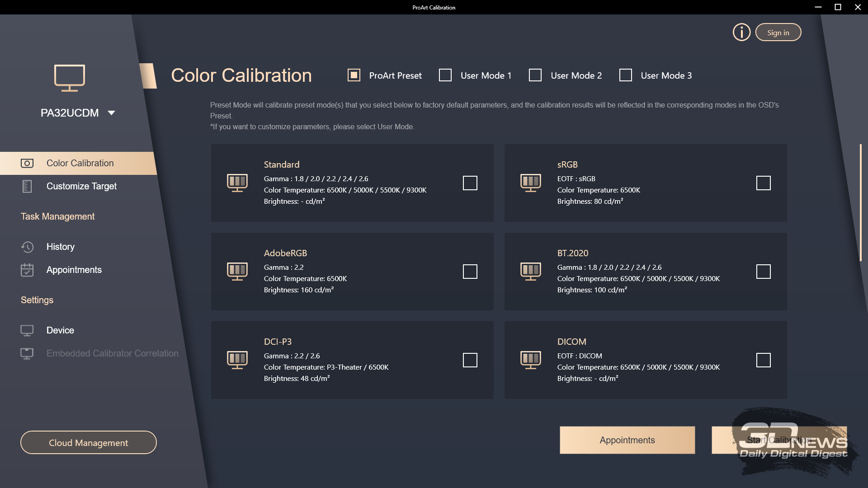Click 'Gamma : 2.2 / 2.6' in DCI-P3 card
Viewport: 868px width, 488px height.
(x=292, y=356)
